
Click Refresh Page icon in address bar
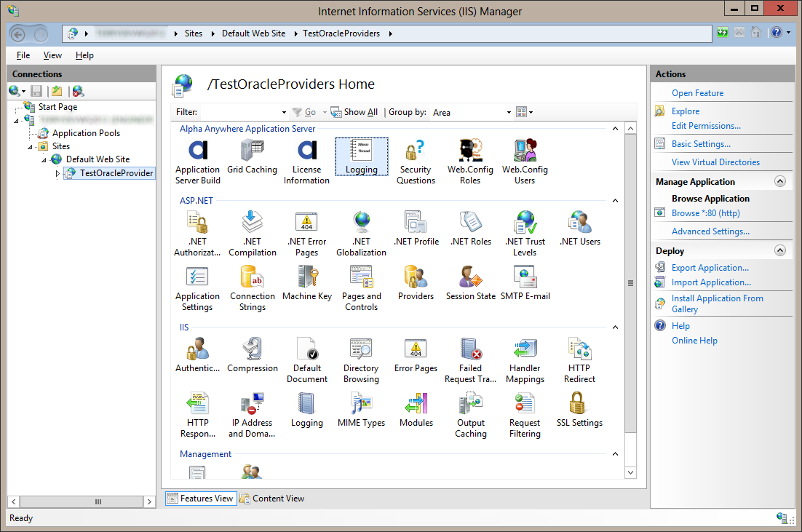(722, 33)
